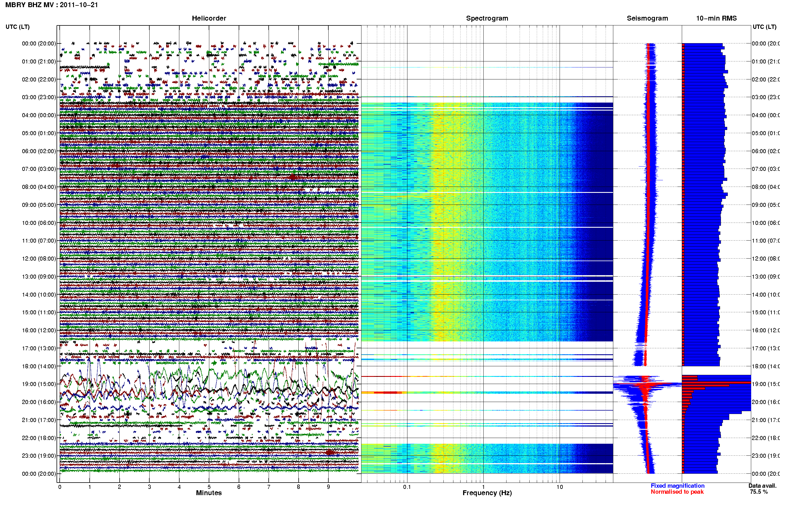Viewport: 812px width, 508px height.
Task: Click the 'Fixed magnification' legend text
Action: 678,486
